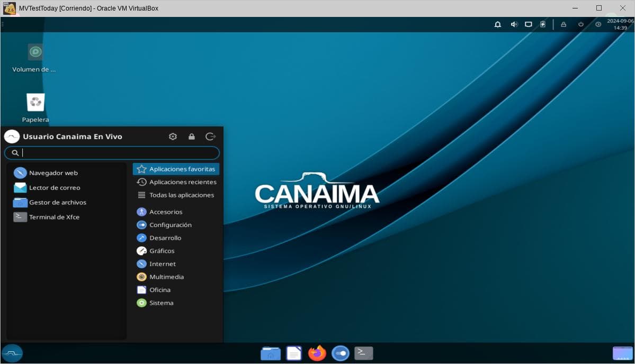Launch the terminal icon in the dock
Image resolution: width=635 pixels, height=364 pixels.
pyautogui.click(x=364, y=353)
